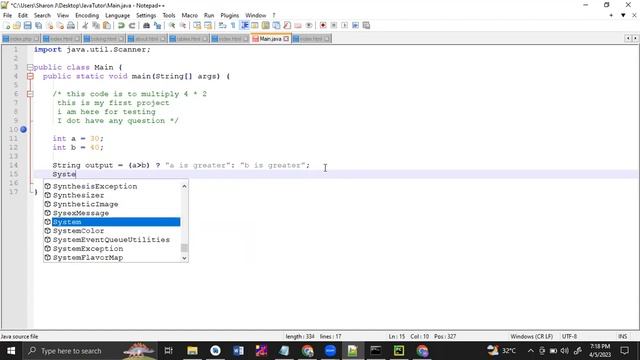Click Windows (CR LF) in status bar

pos(531,336)
